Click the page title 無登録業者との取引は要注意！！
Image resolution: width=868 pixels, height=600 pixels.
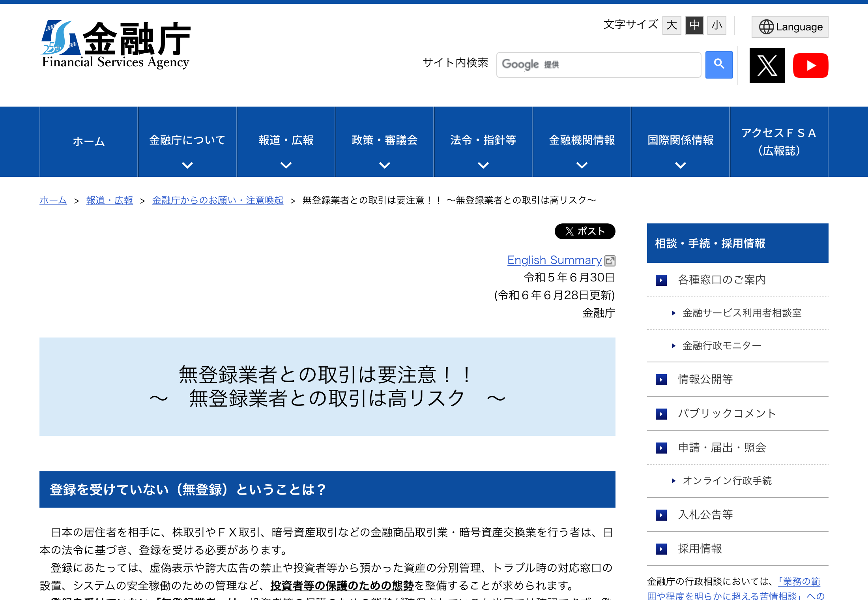point(326,375)
